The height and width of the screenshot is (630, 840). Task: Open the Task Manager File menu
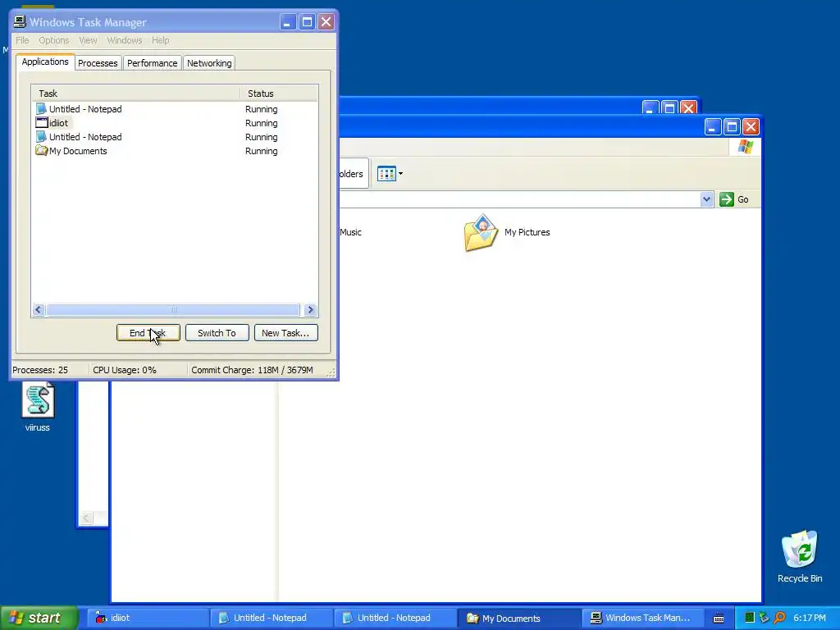[x=22, y=40]
